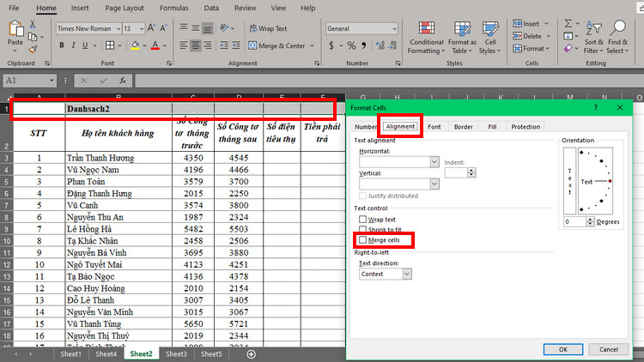Click the Cut scissors icon
The image size is (644, 362).
click(33, 25)
